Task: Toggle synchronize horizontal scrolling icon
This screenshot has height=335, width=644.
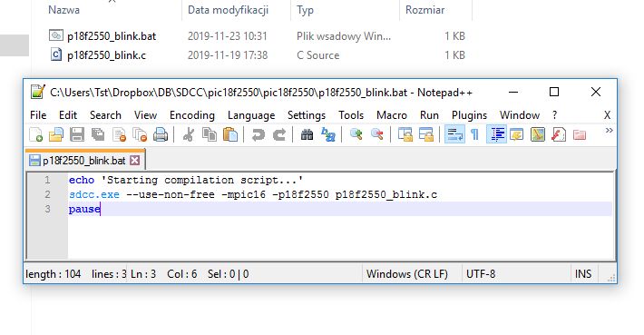Action: pyautogui.click(x=426, y=135)
